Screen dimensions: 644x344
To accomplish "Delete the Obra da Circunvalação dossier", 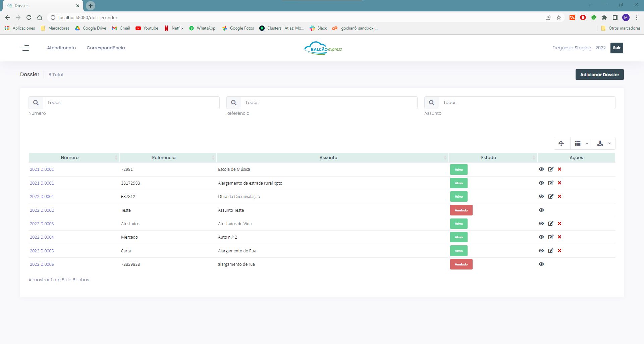I will tap(559, 196).
